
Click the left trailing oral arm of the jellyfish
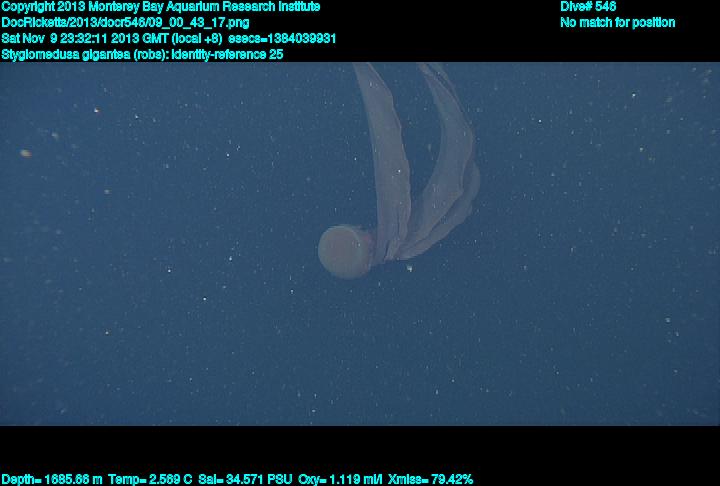[x=383, y=150]
